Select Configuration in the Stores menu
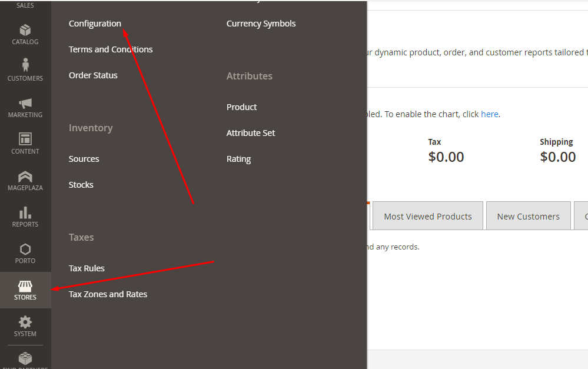Screen dimensions: 588x369 (95, 24)
